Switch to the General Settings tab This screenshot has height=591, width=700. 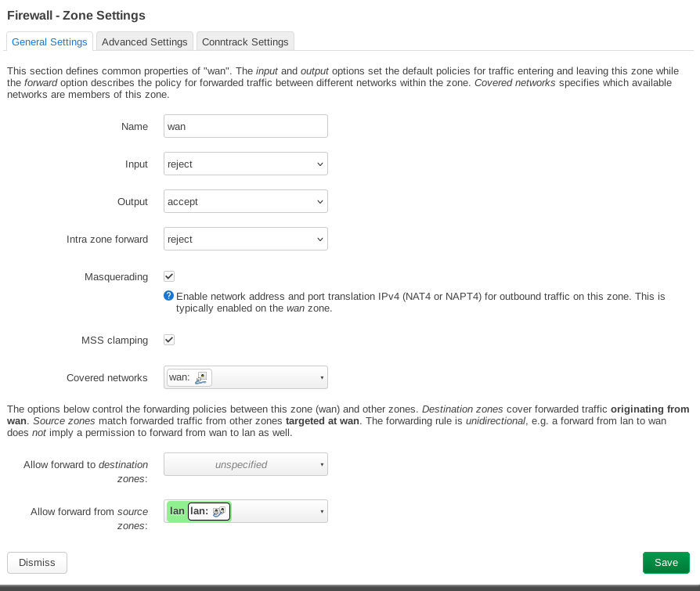(x=49, y=41)
